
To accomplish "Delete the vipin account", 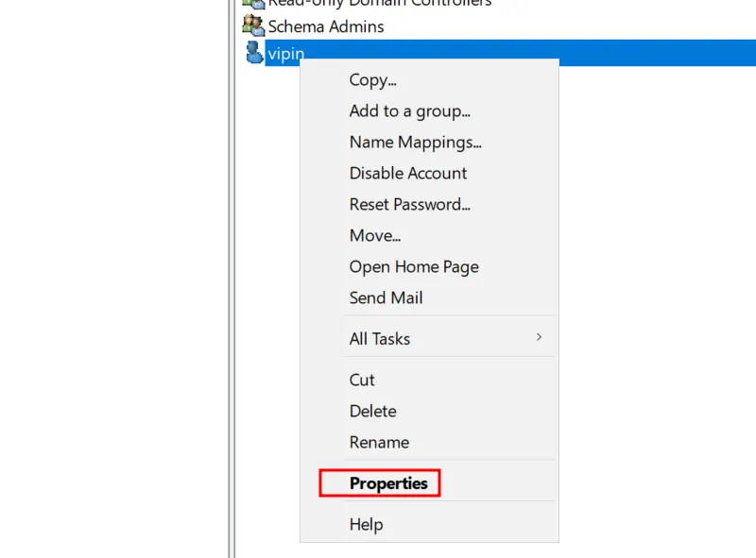I will pos(372,411).
